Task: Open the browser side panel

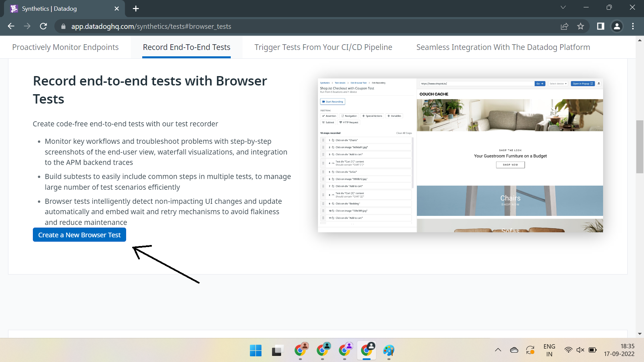Action: [x=601, y=26]
